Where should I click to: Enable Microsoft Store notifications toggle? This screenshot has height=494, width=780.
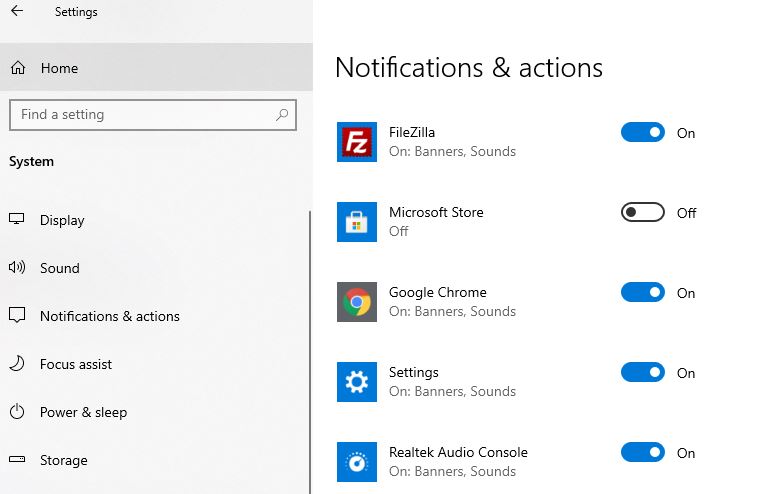click(x=643, y=212)
